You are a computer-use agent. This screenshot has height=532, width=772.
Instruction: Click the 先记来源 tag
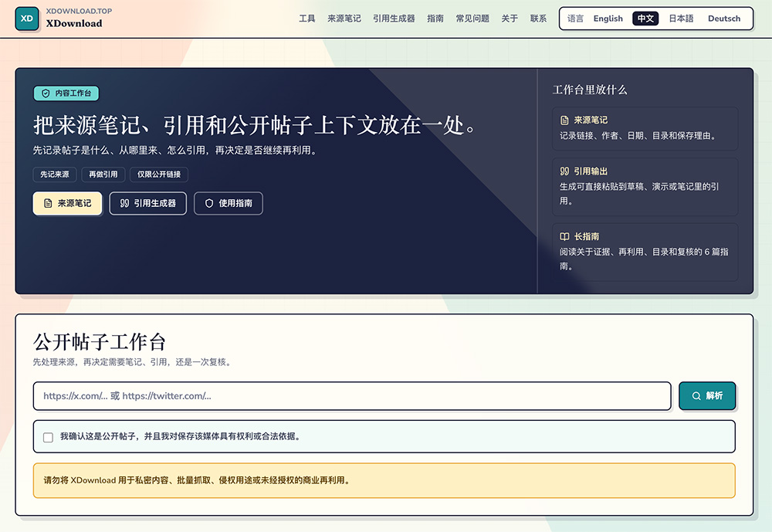click(55, 175)
